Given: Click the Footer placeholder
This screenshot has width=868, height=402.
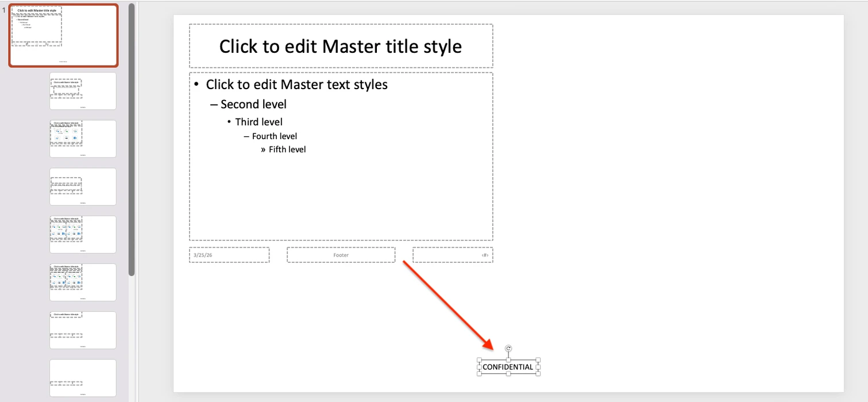Looking at the screenshot, I should pos(341,255).
